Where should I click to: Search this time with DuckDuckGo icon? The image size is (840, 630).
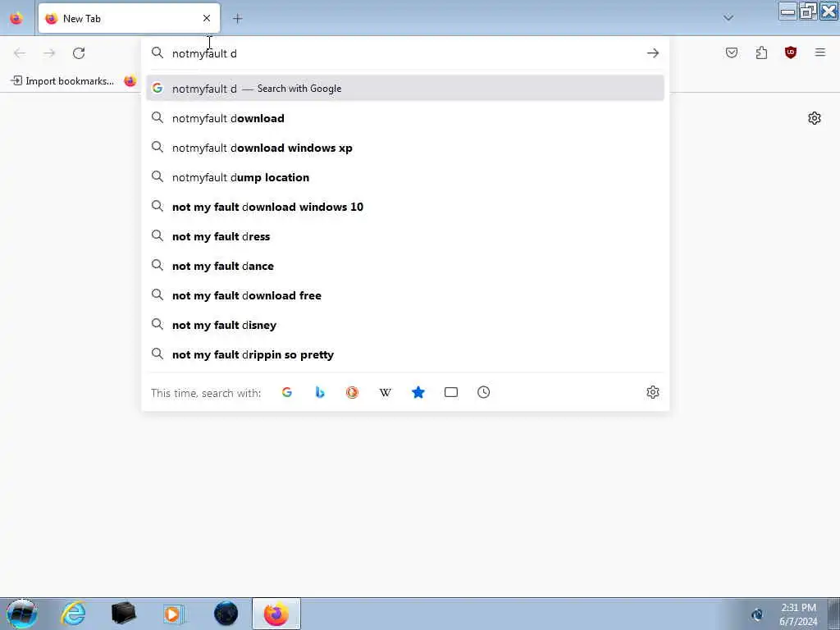pyautogui.click(x=352, y=393)
